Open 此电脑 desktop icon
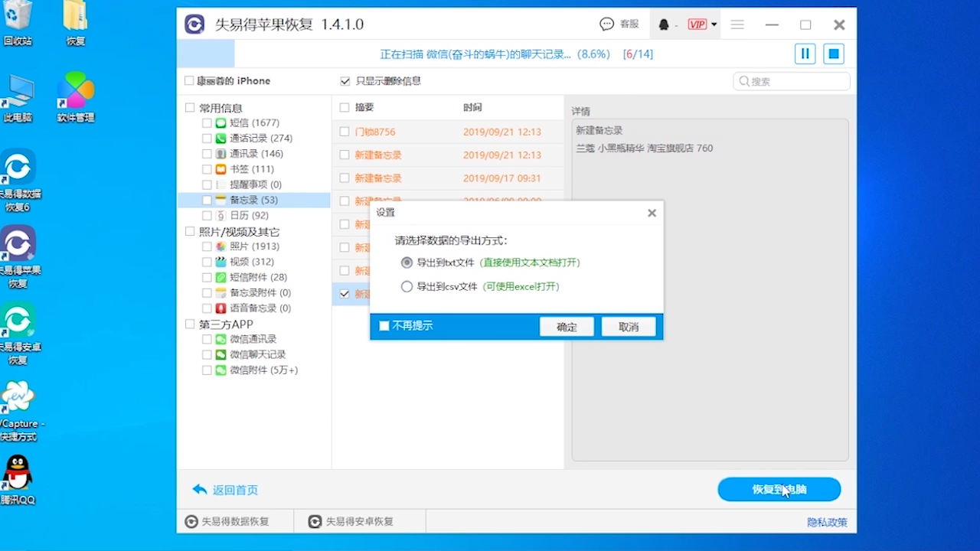 pos(18,99)
